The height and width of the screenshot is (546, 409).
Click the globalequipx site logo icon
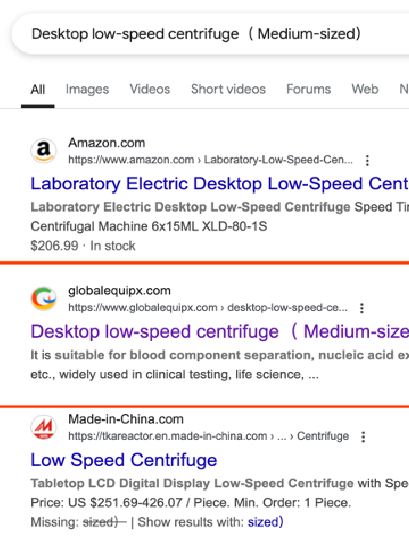[43, 299]
